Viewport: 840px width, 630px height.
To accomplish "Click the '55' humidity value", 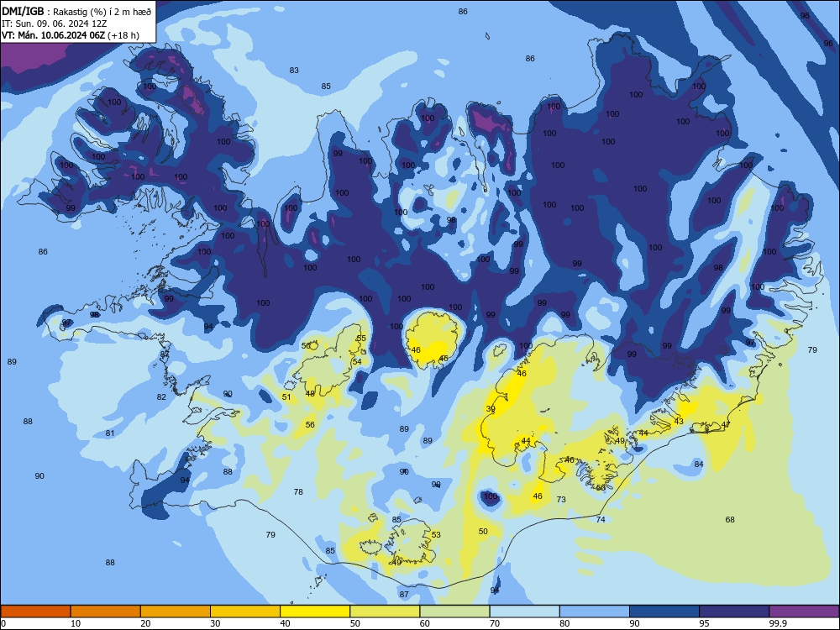I will [361, 338].
